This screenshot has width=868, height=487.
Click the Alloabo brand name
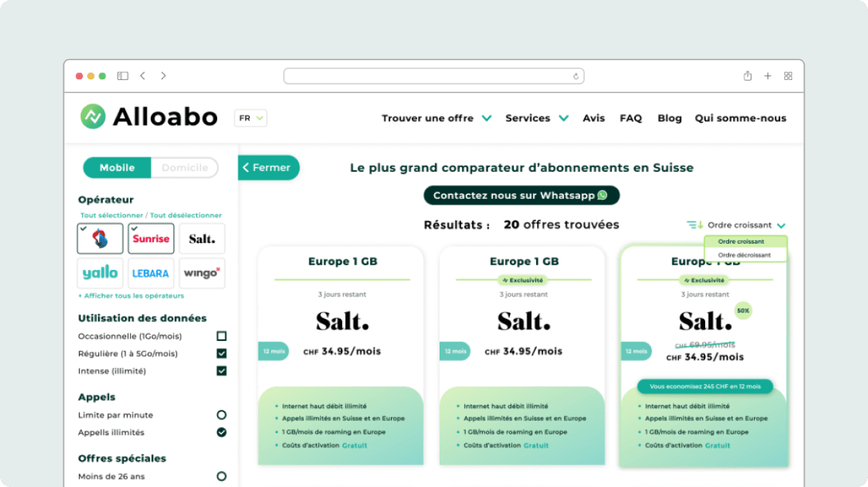point(166,117)
